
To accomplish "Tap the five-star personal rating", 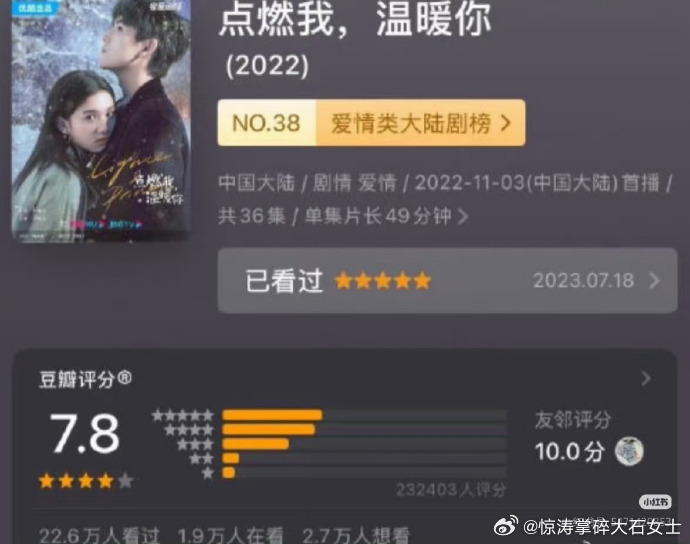I will (383, 280).
